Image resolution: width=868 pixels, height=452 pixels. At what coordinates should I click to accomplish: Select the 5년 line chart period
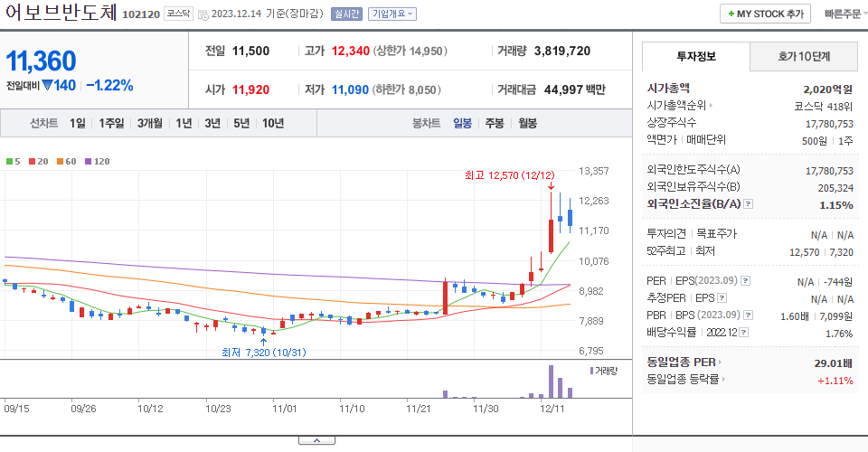point(241,123)
